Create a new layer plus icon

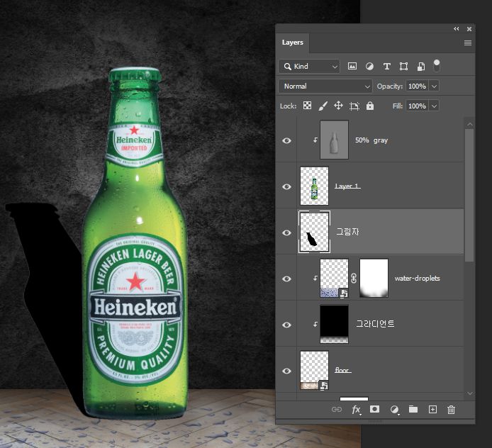tap(432, 410)
